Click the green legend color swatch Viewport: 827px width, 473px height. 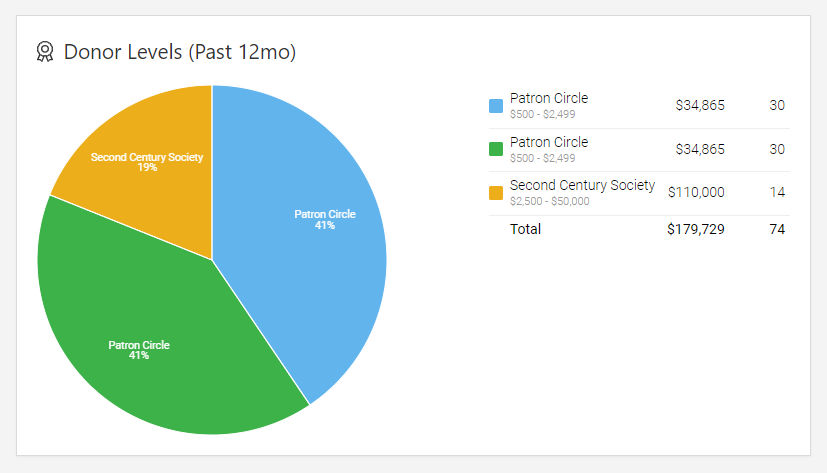click(x=496, y=149)
